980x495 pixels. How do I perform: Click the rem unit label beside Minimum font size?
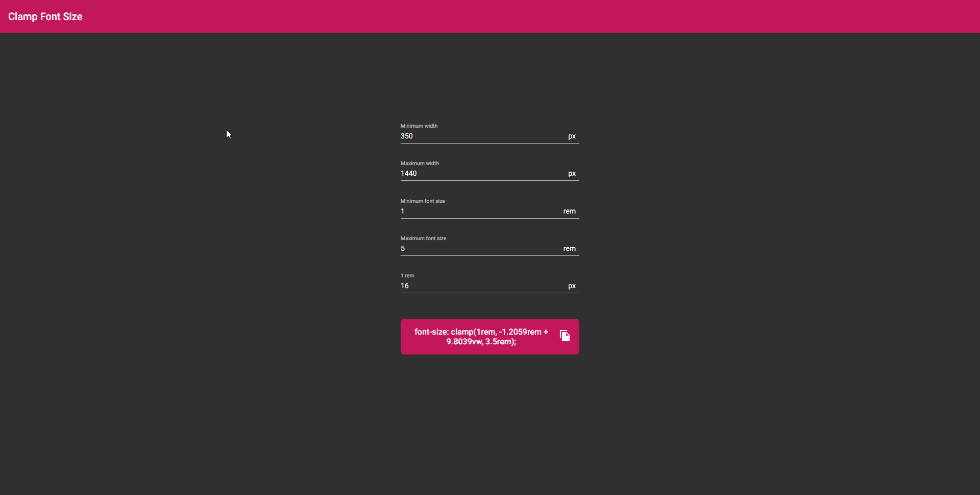click(x=569, y=211)
